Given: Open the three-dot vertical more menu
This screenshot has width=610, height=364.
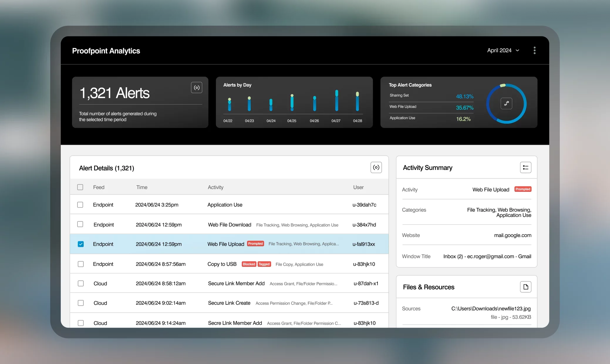Looking at the screenshot, I should point(534,50).
